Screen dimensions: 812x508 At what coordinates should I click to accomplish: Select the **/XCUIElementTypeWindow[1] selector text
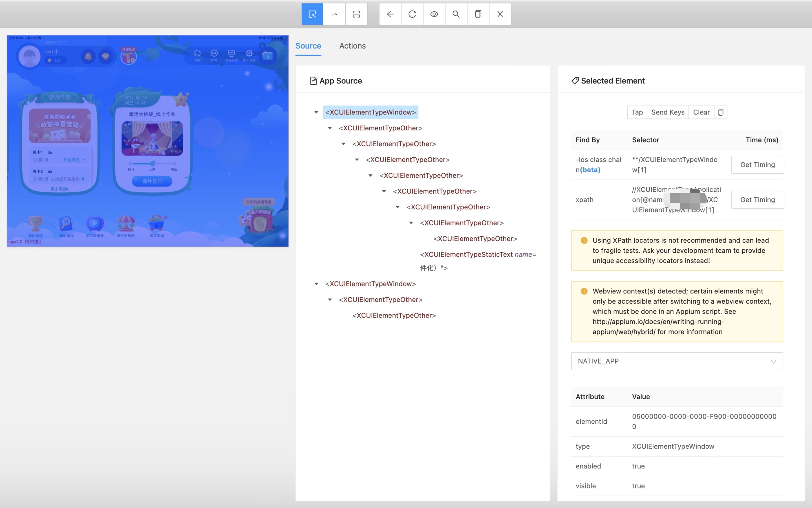674,165
